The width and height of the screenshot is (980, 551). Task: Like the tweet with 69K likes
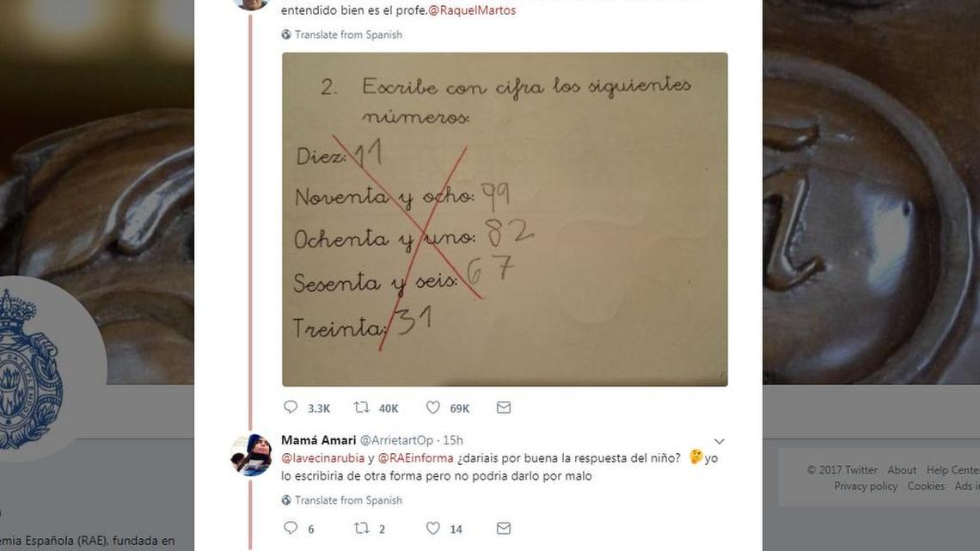433,407
